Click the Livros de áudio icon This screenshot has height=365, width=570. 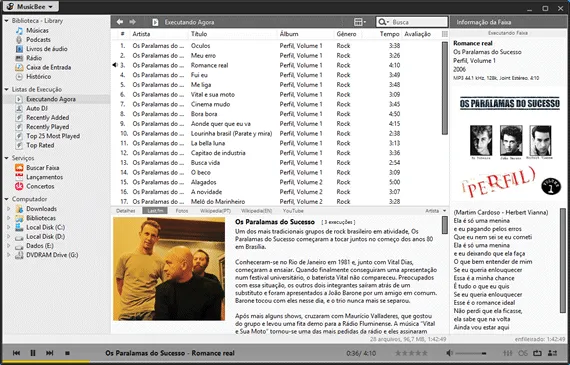pyautogui.click(x=19, y=49)
